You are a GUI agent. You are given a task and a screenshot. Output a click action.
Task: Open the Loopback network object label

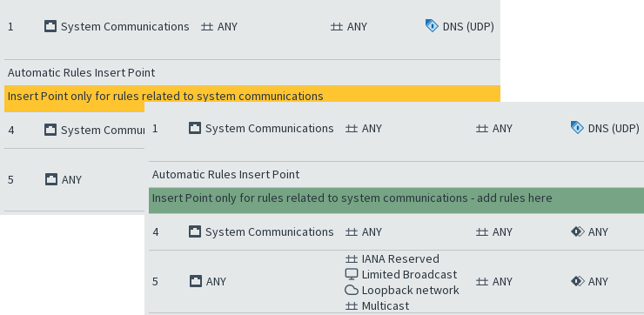[x=410, y=291]
